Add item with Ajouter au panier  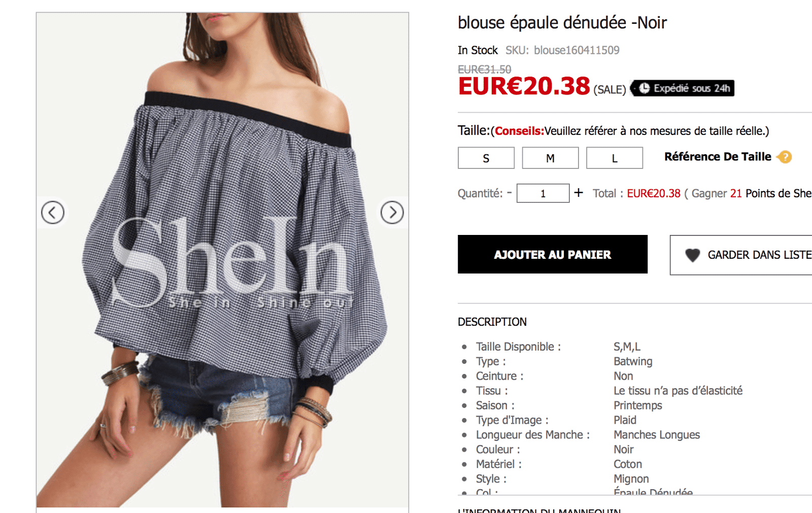[553, 254]
